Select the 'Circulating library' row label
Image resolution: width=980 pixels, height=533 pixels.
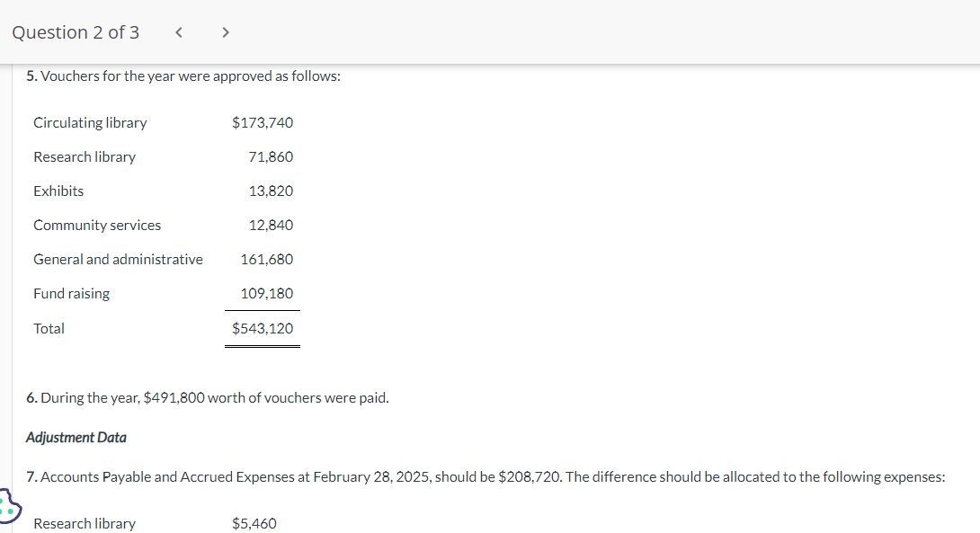tap(90, 122)
